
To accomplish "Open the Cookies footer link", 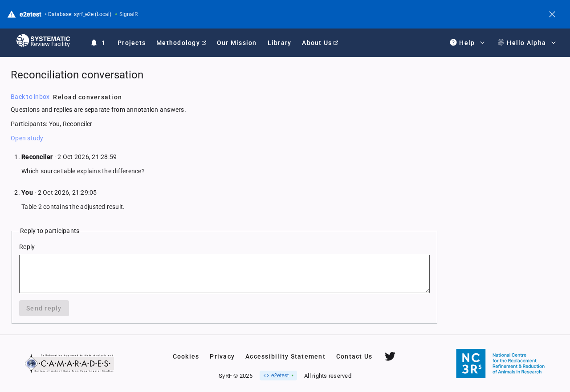I will pyautogui.click(x=186, y=356).
